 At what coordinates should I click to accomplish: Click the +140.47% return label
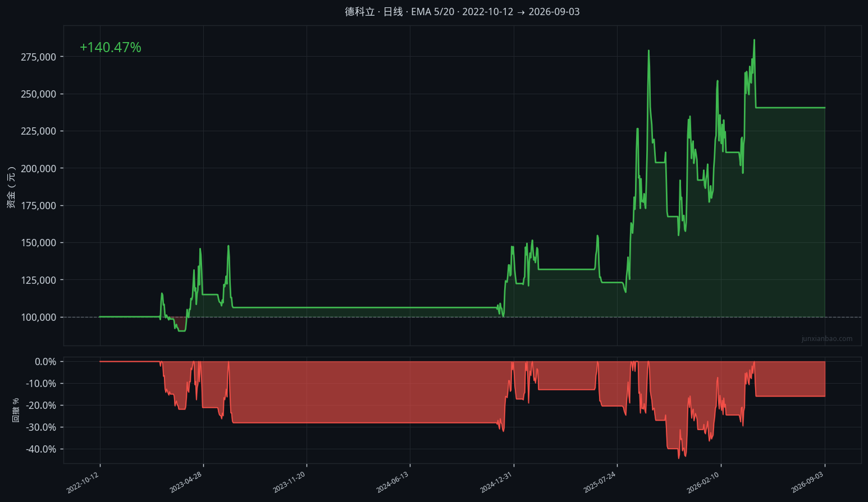111,48
